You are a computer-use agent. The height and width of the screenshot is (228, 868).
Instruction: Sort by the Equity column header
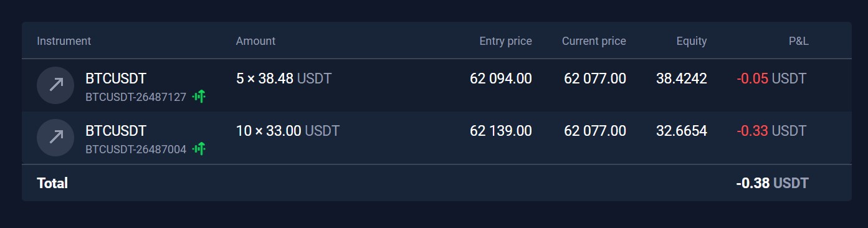692,41
